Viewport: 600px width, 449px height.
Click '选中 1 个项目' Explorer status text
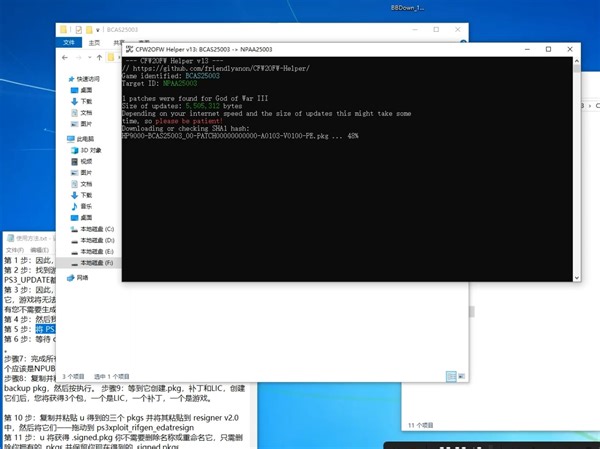112,376
